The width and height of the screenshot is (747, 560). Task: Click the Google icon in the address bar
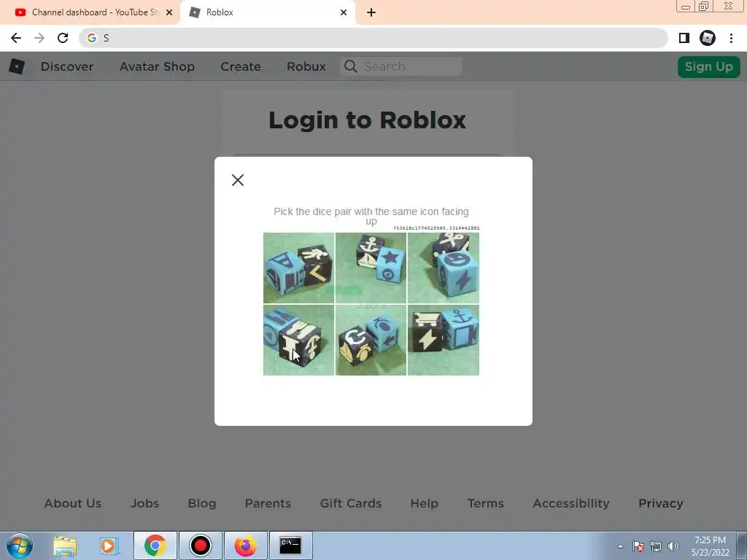coord(91,38)
